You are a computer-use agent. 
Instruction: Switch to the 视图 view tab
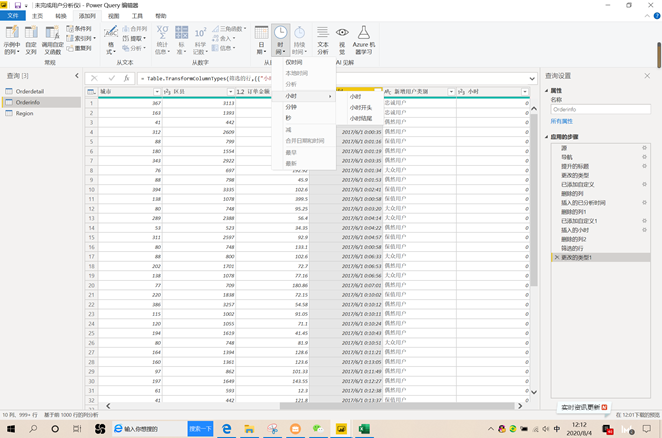(114, 16)
